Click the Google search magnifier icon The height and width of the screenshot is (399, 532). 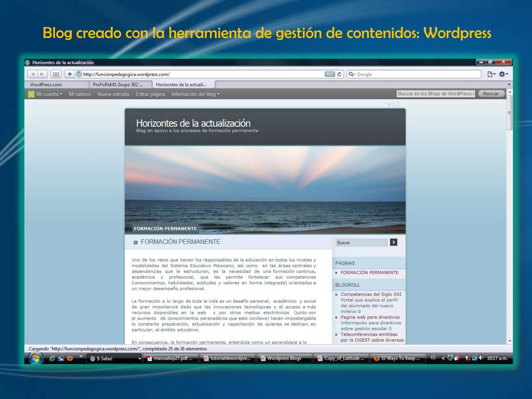[352, 74]
